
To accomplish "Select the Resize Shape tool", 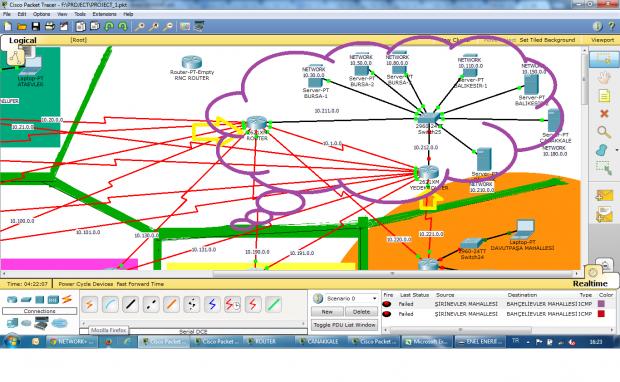I will pos(604,168).
